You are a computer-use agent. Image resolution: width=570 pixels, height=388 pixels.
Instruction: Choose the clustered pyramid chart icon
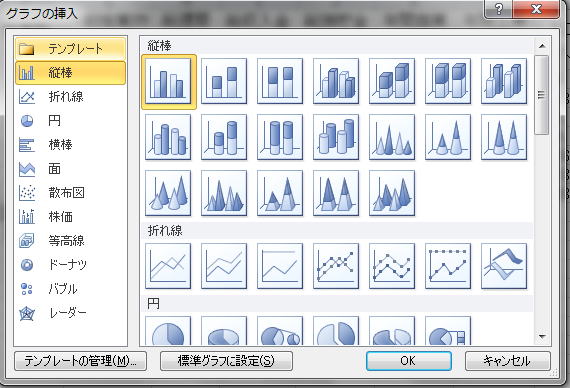tap(224, 193)
